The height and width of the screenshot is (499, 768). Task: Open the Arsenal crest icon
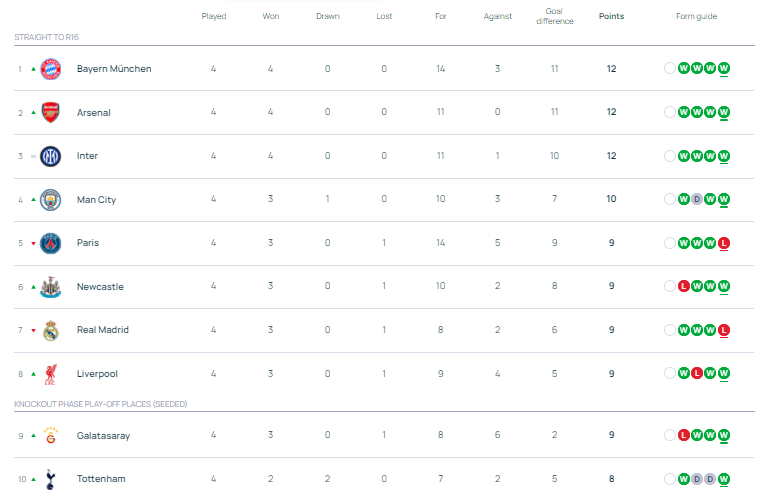pos(51,112)
